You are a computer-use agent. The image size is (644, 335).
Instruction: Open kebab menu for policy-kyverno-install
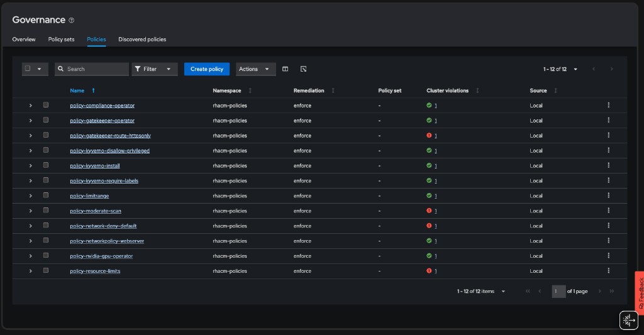[608, 165]
